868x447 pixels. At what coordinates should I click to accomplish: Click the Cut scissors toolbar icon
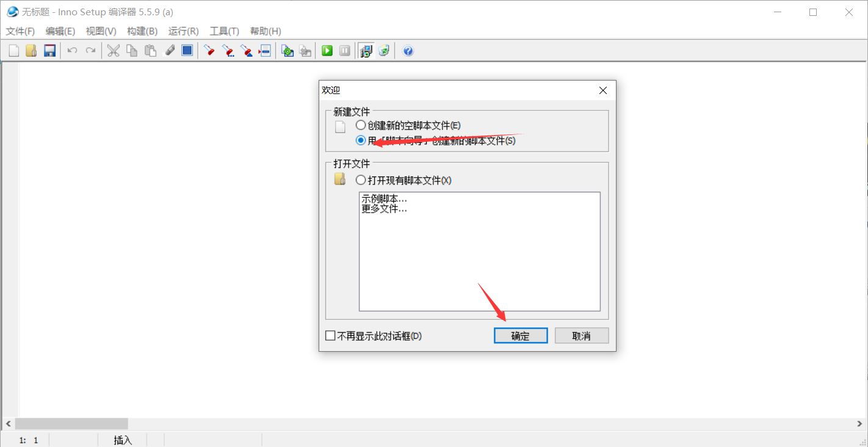[114, 51]
